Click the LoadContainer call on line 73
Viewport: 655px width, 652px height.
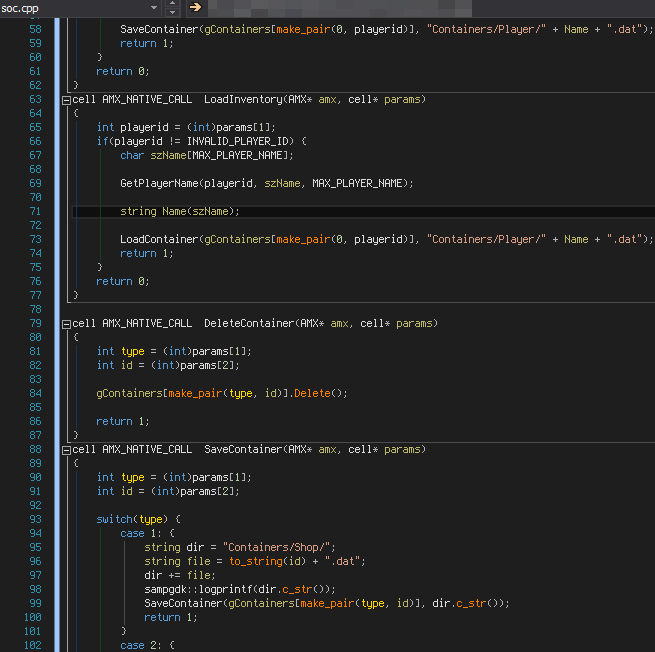[386, 239]
